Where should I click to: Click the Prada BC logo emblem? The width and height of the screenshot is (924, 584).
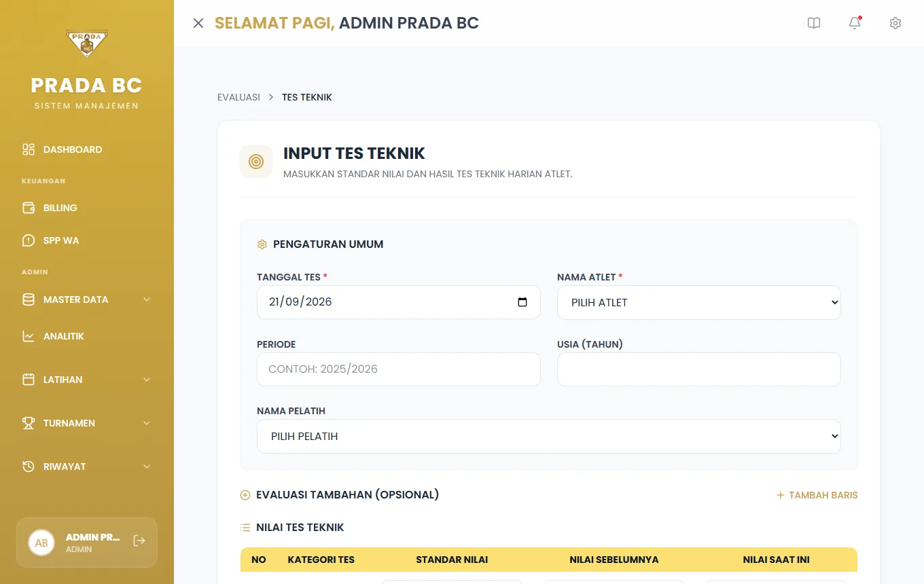87,44
